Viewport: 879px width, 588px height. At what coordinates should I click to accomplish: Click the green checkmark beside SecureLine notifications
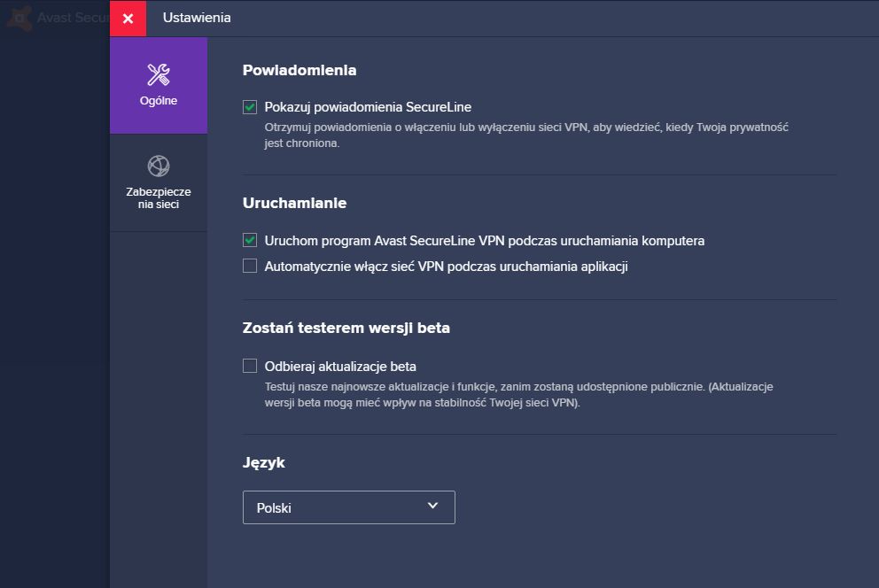click(x=250, y=107)
